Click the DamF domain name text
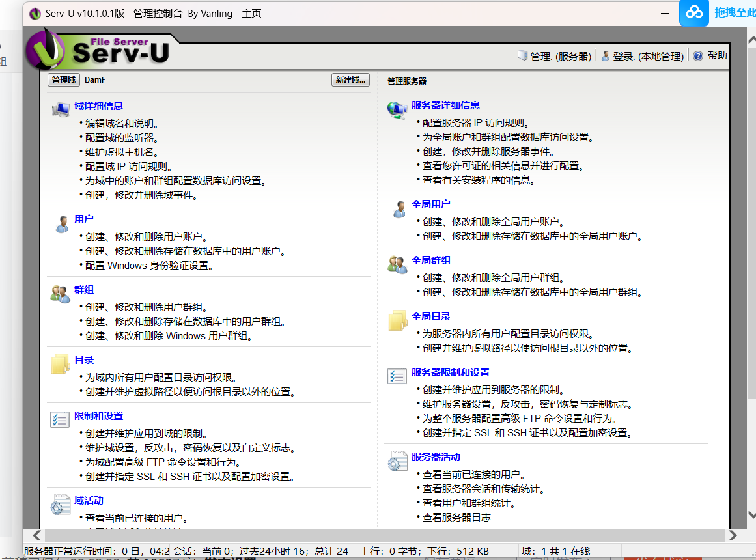 click(94, 80)
